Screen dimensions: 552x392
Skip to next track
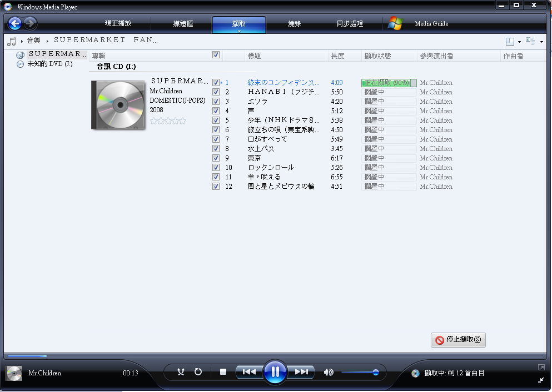(301, 371)
